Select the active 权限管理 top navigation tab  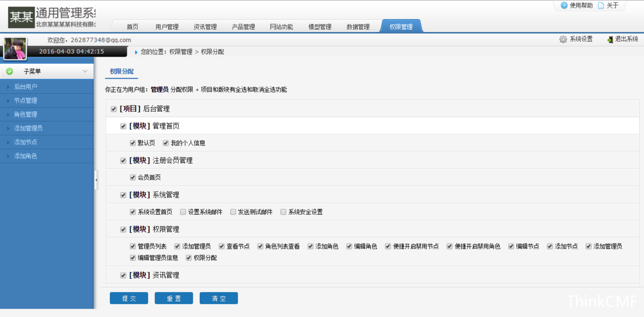[x=401, y=26]
